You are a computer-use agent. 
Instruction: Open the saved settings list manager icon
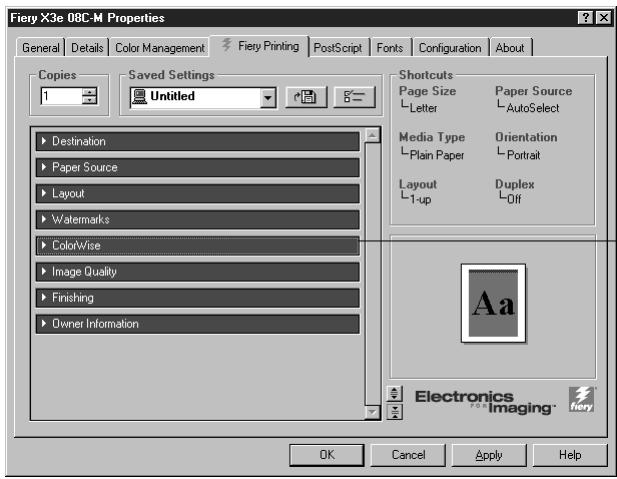click(354, 97)
